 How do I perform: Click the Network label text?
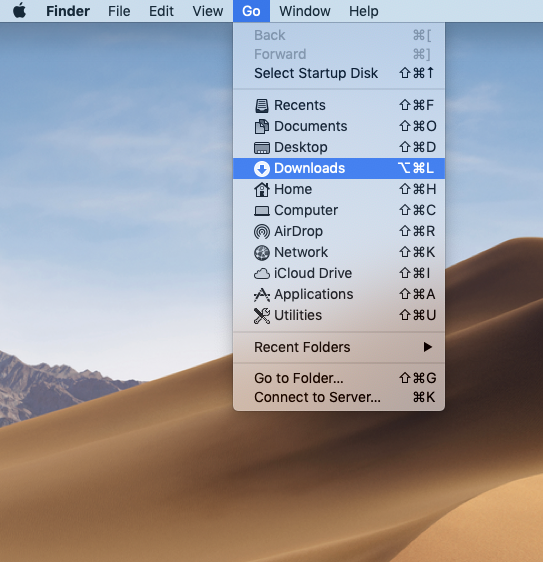tap(301, 252)
